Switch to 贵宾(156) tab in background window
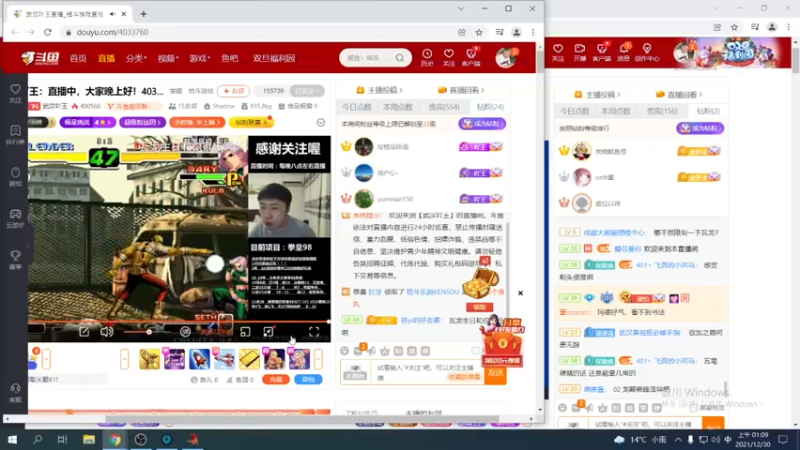Screen dimensions: 800x450 662,111
